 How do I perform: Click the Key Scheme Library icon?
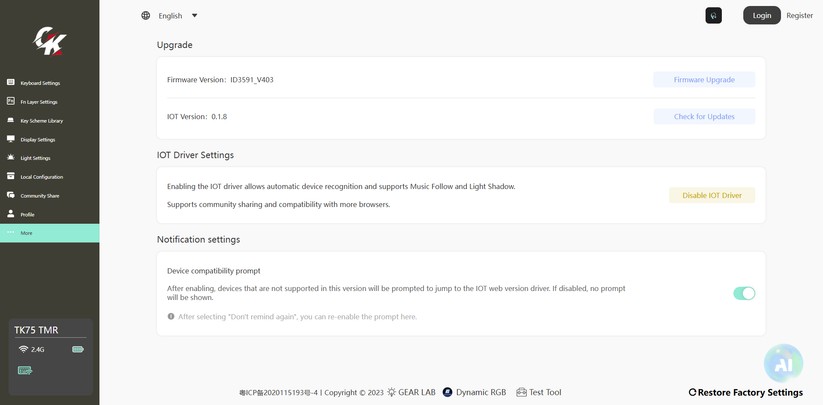10,120
